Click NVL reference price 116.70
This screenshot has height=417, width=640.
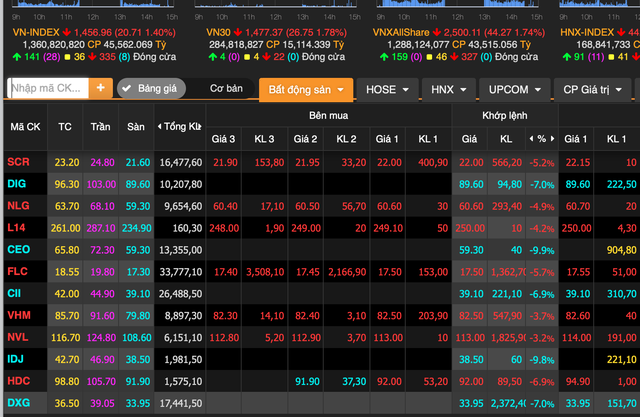tap(66, 338)
